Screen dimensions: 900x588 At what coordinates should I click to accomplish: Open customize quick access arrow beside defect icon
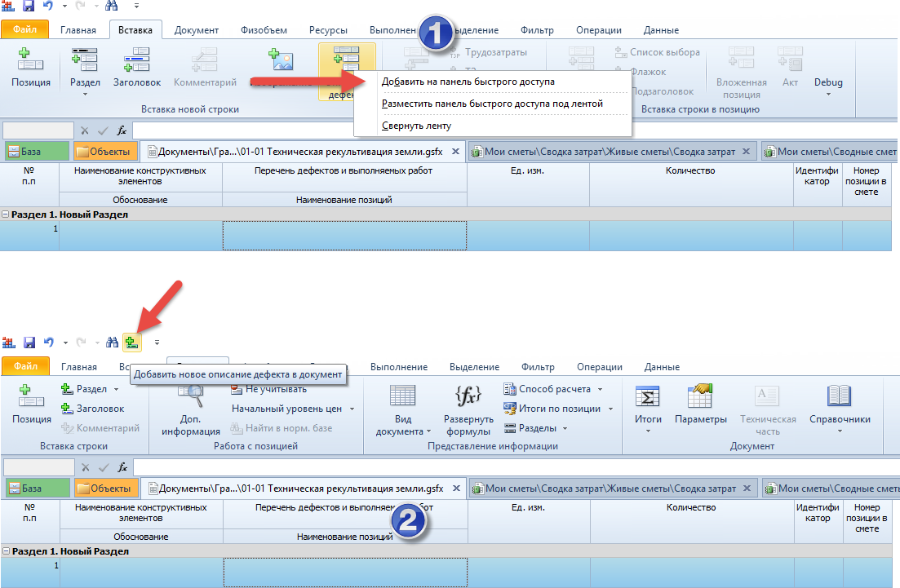[157, 343]
